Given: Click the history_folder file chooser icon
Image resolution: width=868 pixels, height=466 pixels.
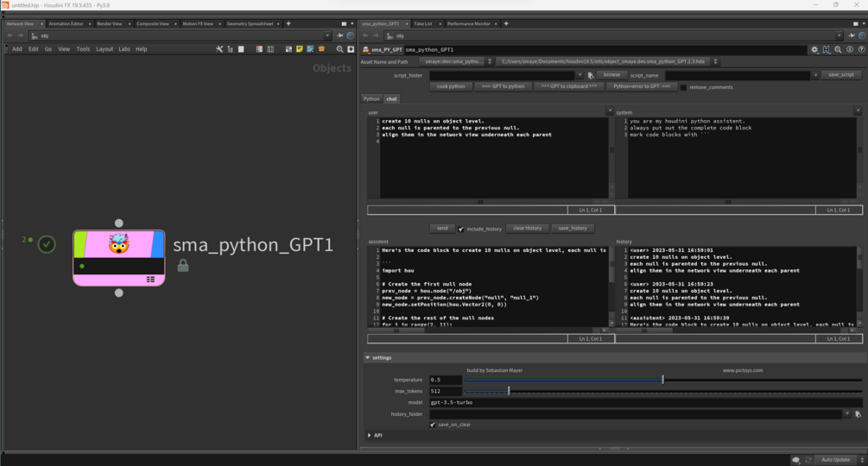Looking at the screenshot, I should [858, 414].
